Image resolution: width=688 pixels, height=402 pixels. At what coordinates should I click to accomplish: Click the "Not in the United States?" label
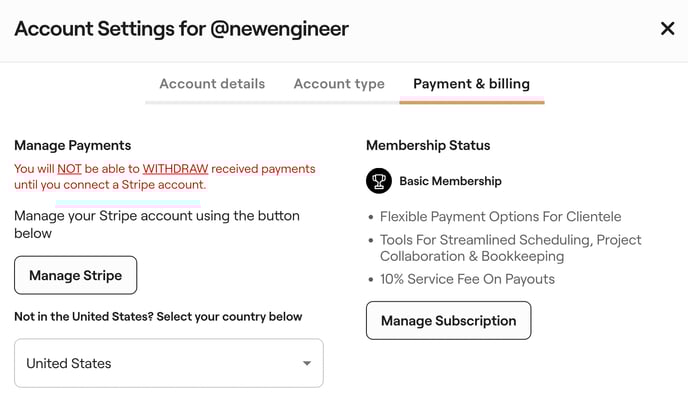click(x=158, y=317)
